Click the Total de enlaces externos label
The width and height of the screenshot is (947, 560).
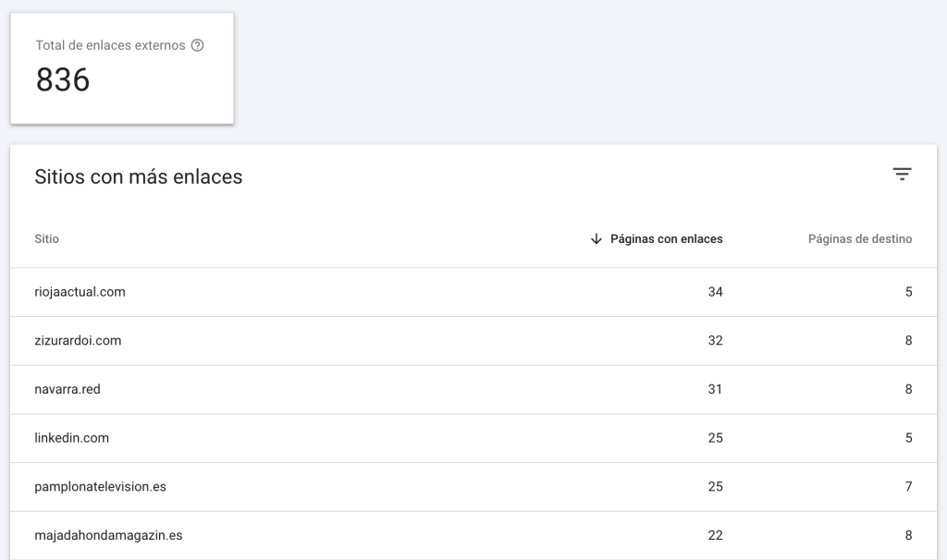[x=111, y=45]
